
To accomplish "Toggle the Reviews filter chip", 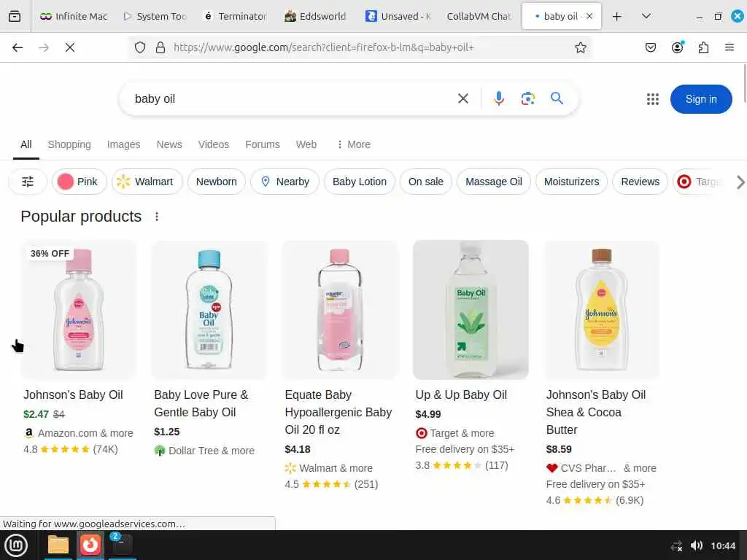I will point(640,182).
